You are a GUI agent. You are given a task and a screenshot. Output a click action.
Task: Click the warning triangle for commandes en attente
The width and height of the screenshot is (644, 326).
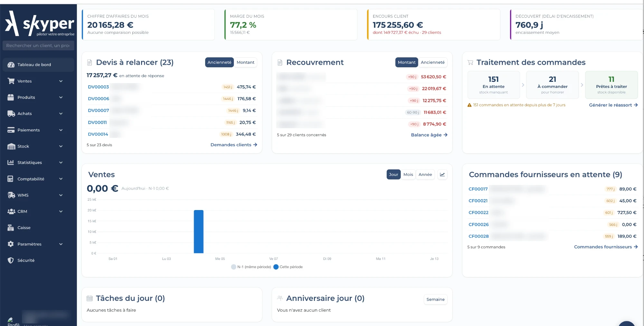pos(469,105)
